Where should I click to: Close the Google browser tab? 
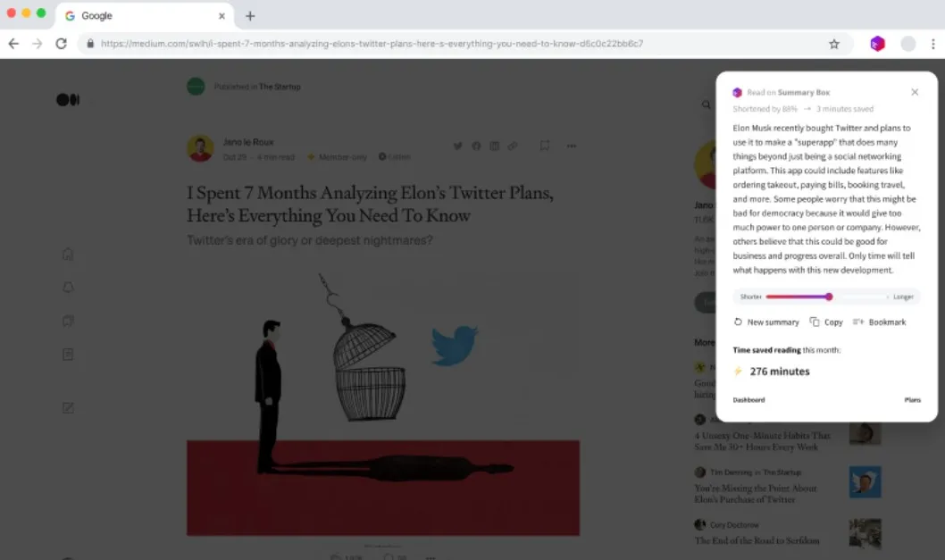coord(222,16)
